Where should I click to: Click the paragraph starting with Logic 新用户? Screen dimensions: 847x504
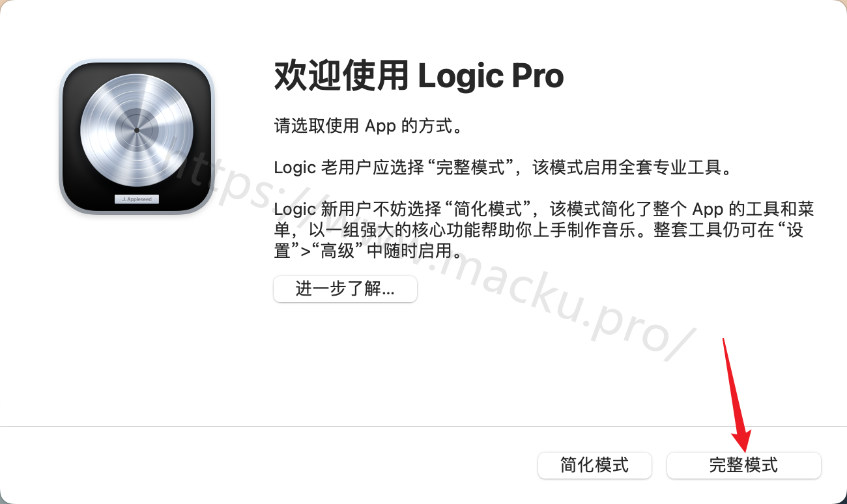(x=544, y=230)
